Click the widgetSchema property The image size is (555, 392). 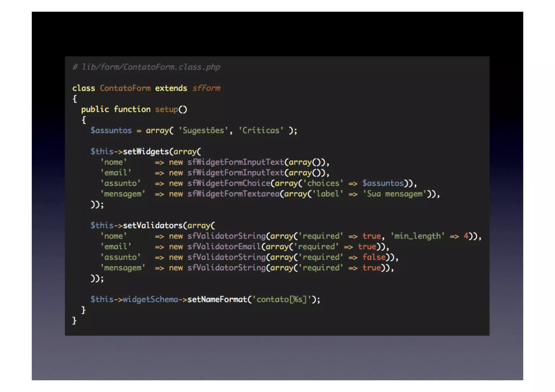coord(150,299)
